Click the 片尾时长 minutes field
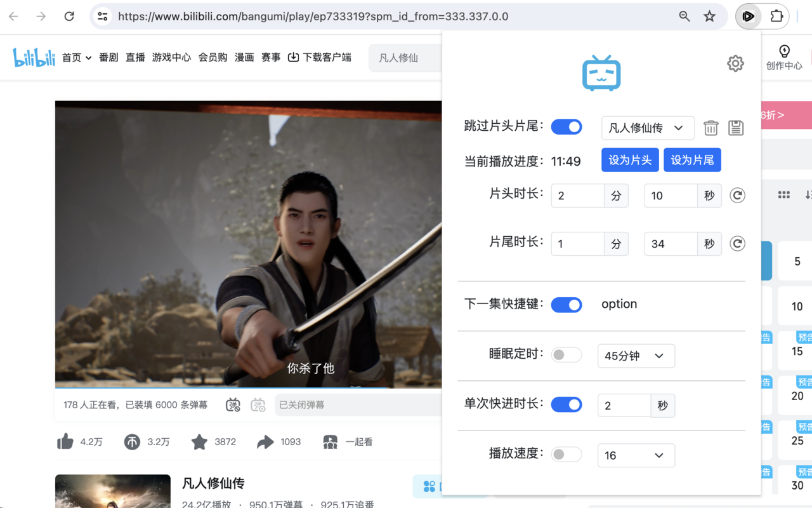This screenshot has height=508, width=812. pyautogui.click(x=577, y=244)
